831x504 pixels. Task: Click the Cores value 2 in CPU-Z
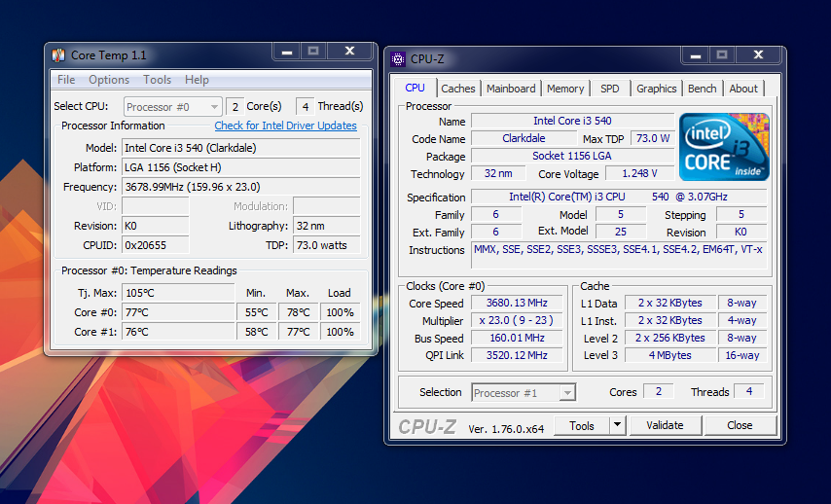[x=658, y=391]
